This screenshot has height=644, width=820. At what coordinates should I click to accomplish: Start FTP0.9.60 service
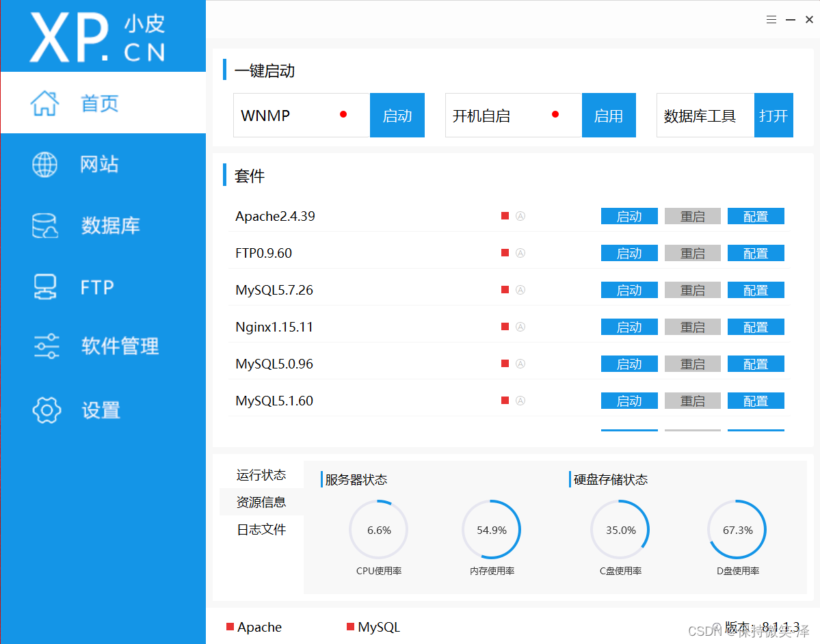(629, 253)
